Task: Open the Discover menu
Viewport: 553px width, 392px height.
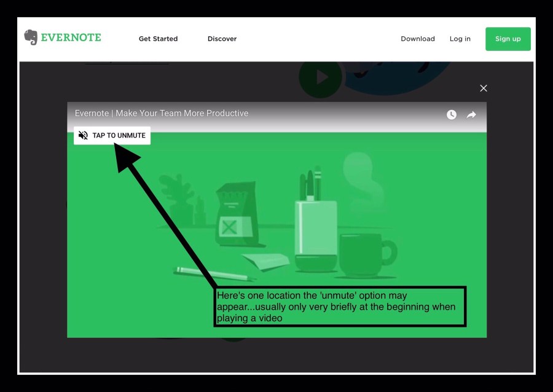Action: click(222, 39)
